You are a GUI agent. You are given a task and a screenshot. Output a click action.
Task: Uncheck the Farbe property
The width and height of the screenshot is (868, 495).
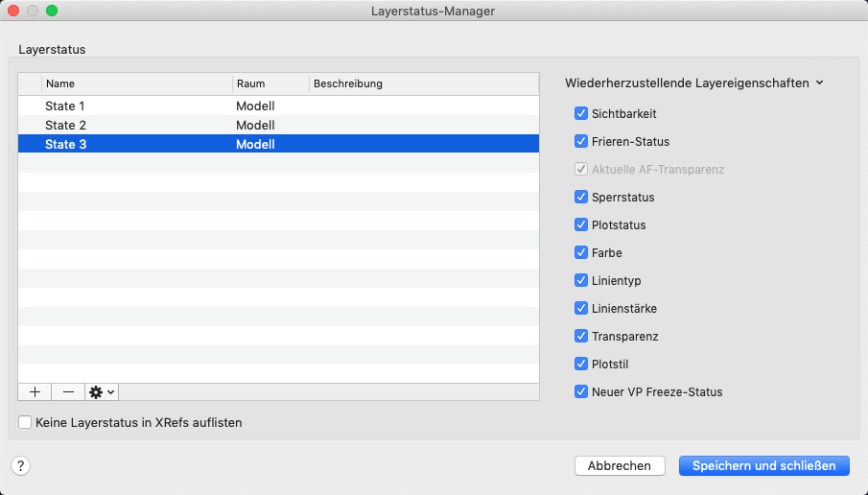[580, 252]
